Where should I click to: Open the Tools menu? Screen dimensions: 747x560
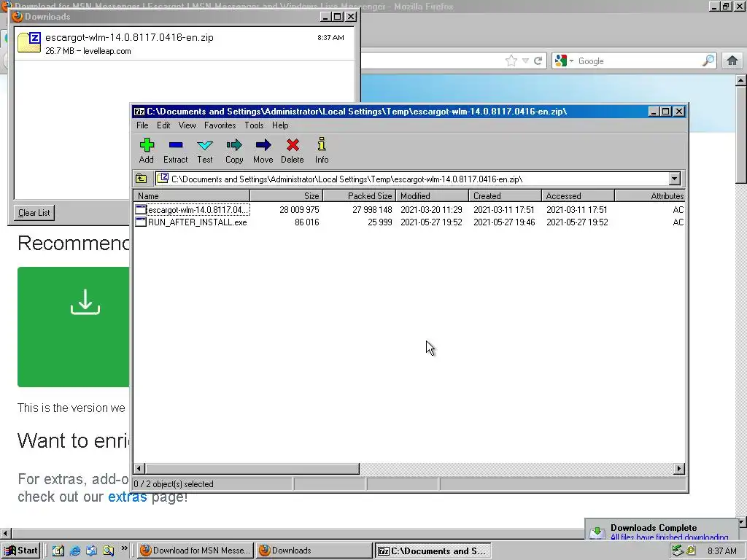[x=254, y=125]
